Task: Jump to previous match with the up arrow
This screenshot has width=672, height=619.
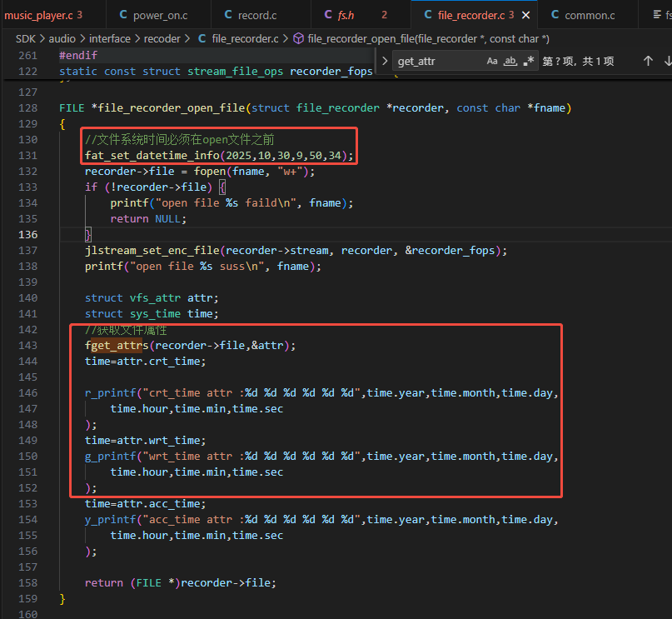Action: (648, 61)
